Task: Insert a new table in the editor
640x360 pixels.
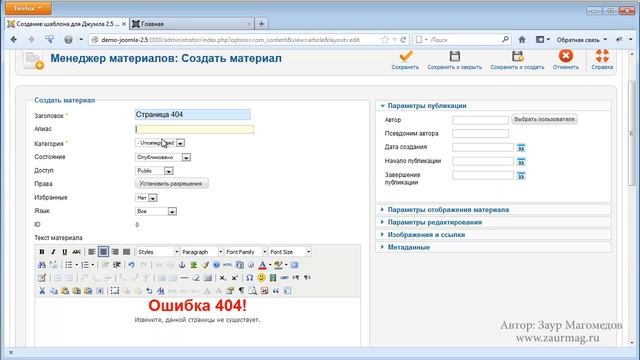Action: 42,278
